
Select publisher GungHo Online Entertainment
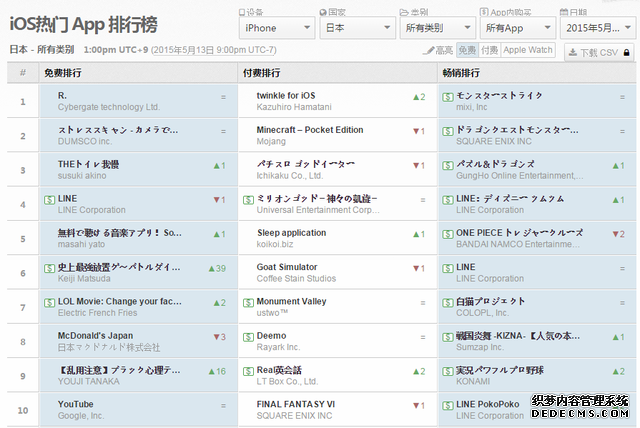point(520,175)
